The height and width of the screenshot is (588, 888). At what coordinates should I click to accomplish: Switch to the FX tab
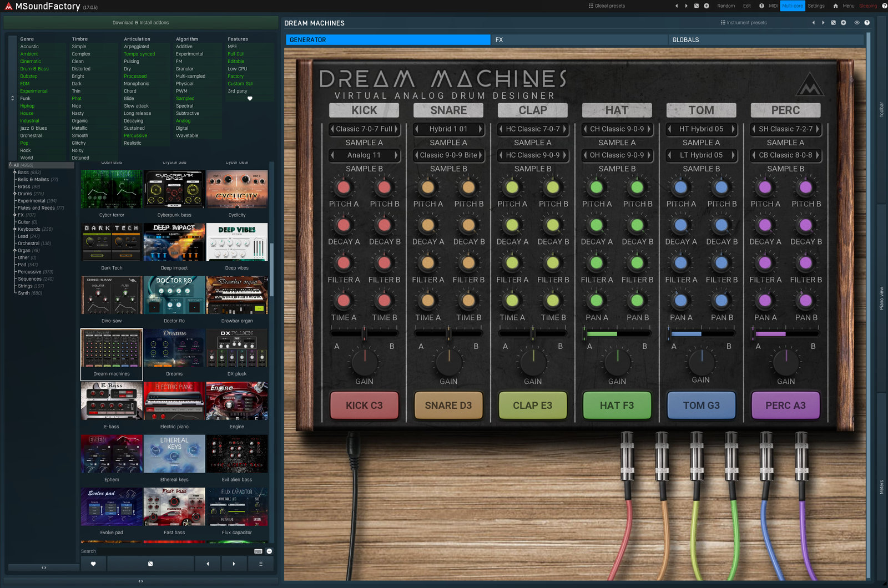pos(579,40)
